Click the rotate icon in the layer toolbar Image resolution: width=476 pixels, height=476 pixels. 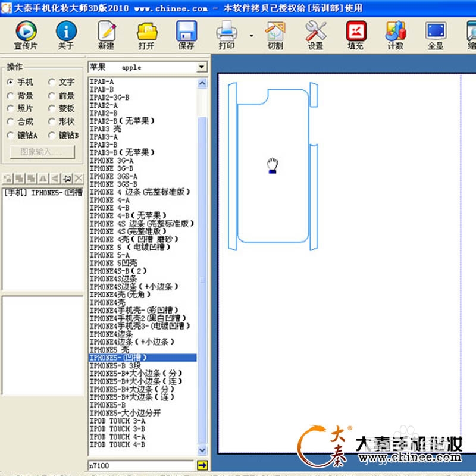point(8,178)
